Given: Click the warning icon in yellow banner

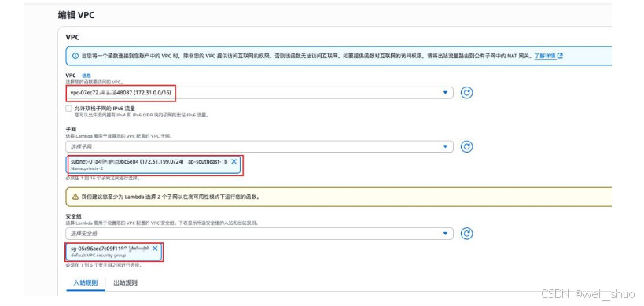Looking at the screenshot, I should click(75, 197).
